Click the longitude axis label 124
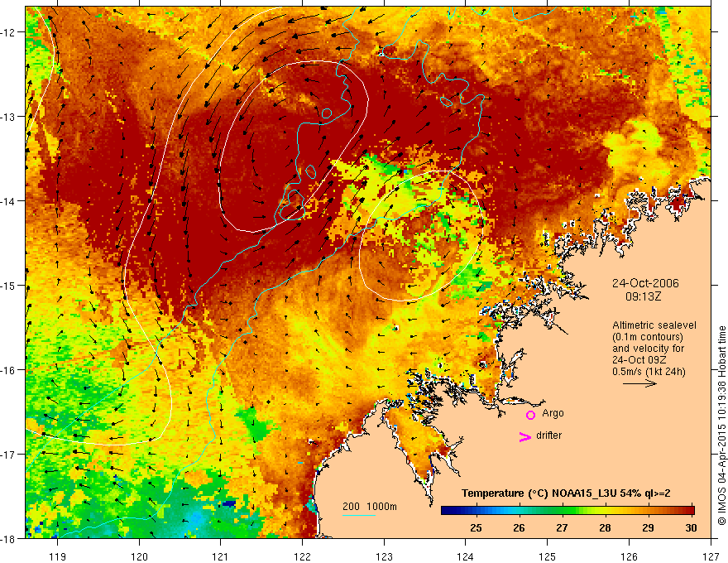Screen dimensions: 728x563 coord(466,556)
